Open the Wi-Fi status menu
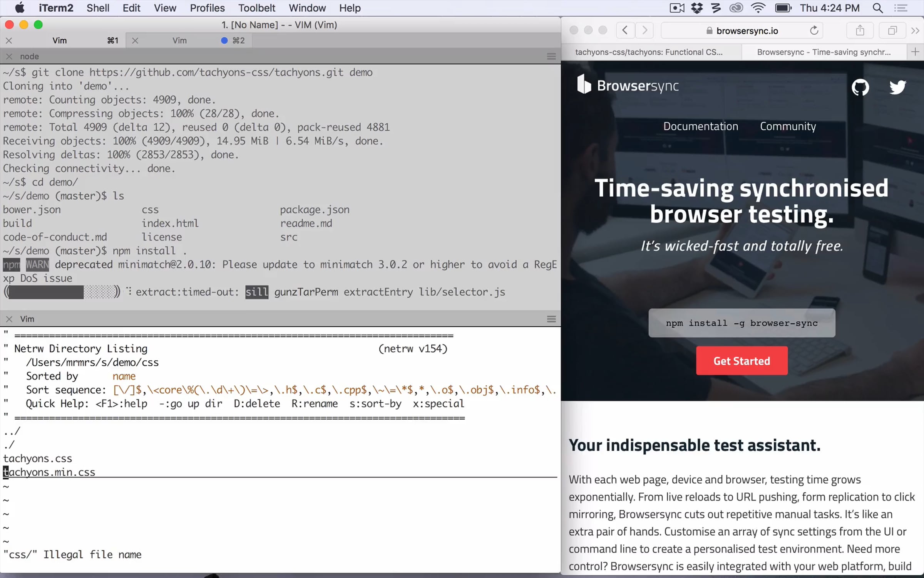This screenshot has height=578, width=924. click(x=758, y=8)
